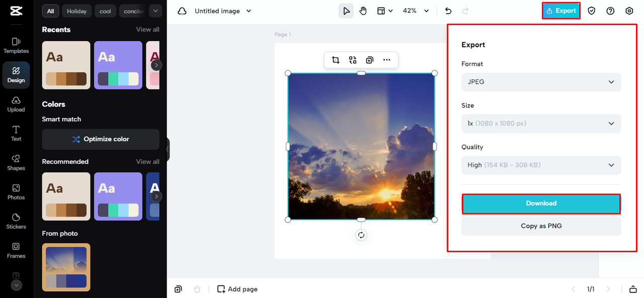Select the From photo color palette thumbnail
This screenshot has width=644, height=298.
[66, 267]
